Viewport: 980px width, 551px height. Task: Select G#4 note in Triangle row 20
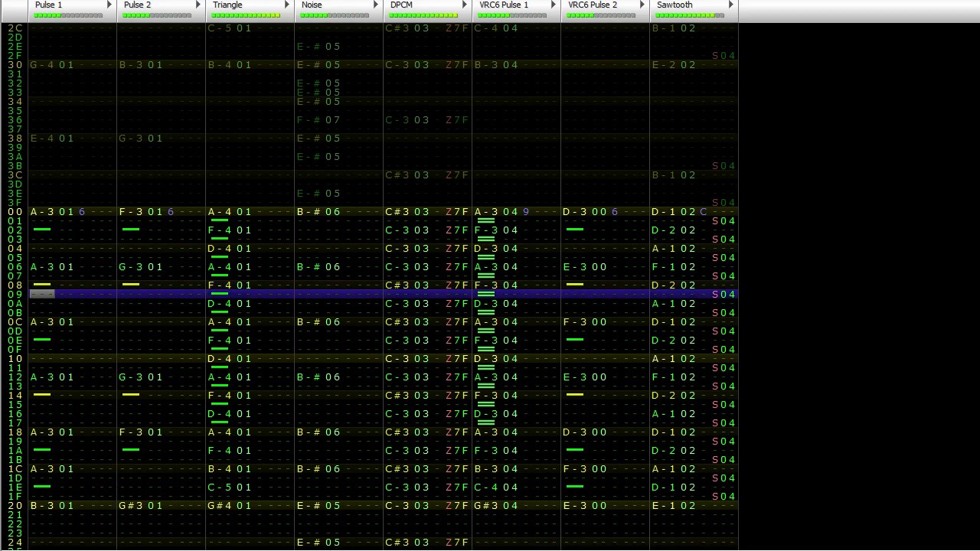(219, 506)
